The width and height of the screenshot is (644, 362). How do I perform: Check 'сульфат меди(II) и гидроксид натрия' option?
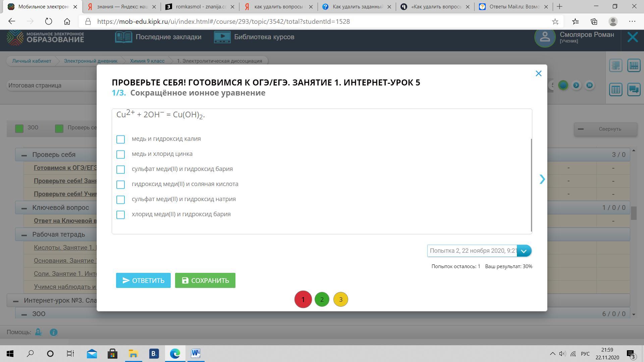point(120,200)
